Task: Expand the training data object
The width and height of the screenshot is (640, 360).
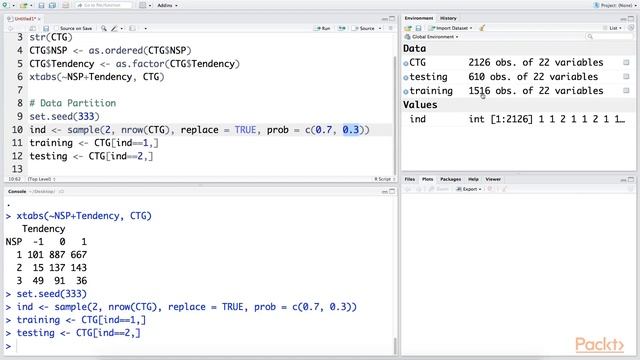Action: tap(406, 92)
